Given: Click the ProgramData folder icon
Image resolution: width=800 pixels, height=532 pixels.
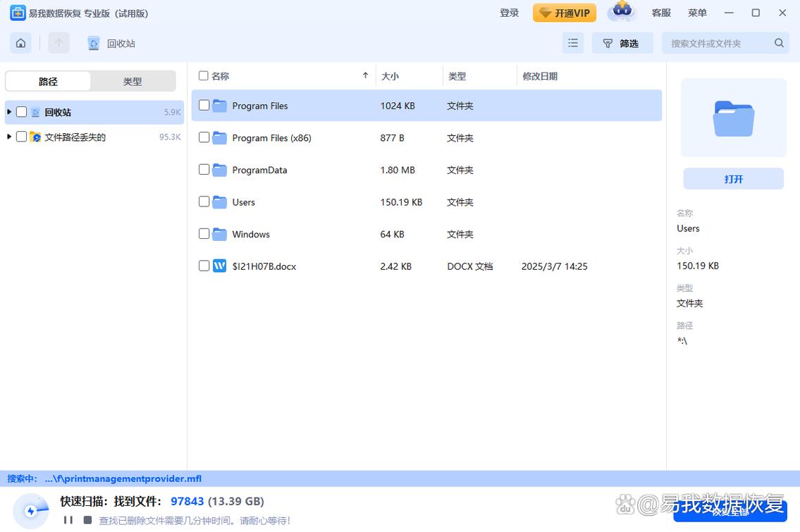Looking at the screenshot, I should pos(219,170).
